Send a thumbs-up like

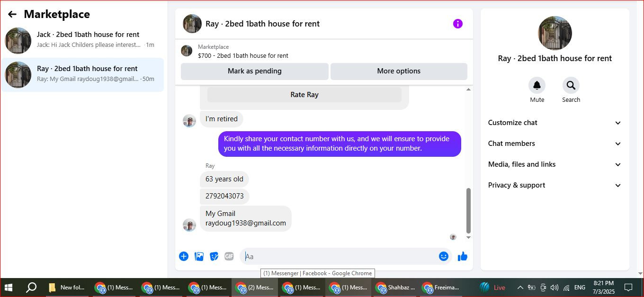(463, 256)
